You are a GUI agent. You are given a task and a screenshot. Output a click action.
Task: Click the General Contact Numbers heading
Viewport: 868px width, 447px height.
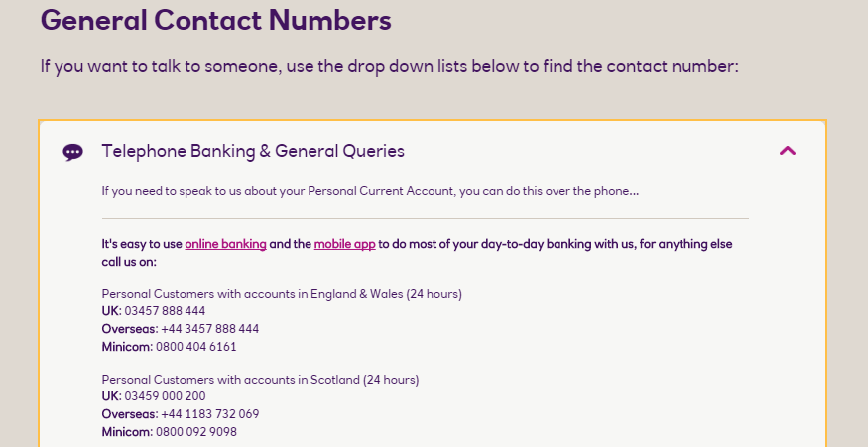pyautogui.click(x=216, y=20)
